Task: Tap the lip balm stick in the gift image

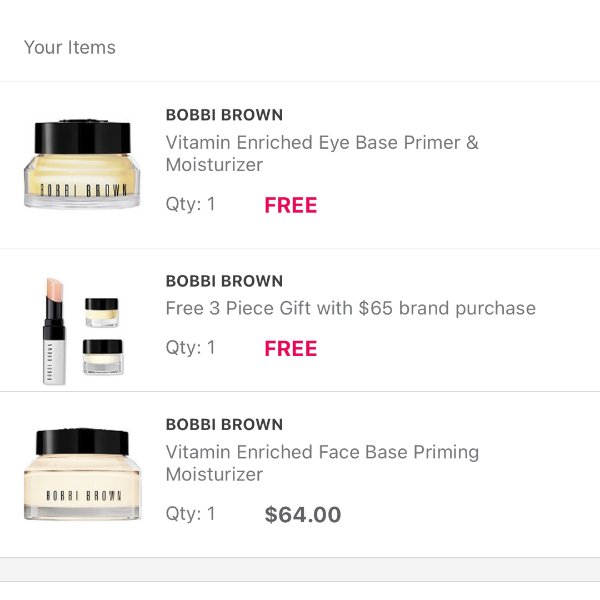Action: click(54, 331)
